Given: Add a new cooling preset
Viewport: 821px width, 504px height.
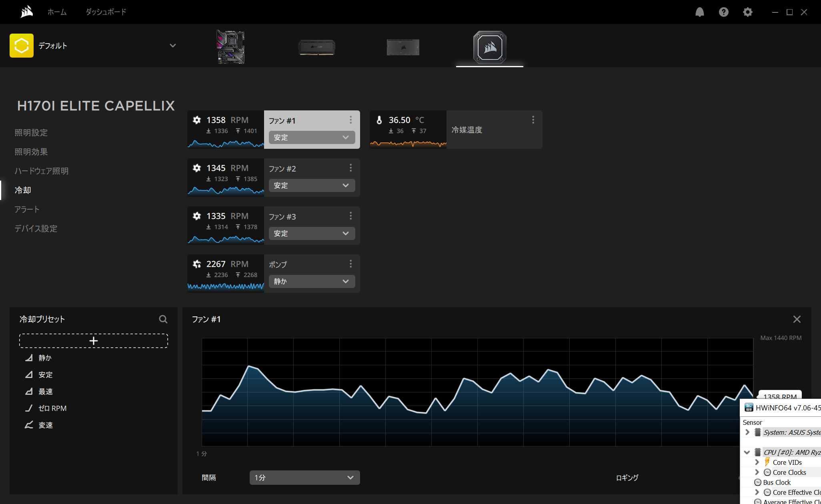Looking at the screenshot, I should (93, 341).
